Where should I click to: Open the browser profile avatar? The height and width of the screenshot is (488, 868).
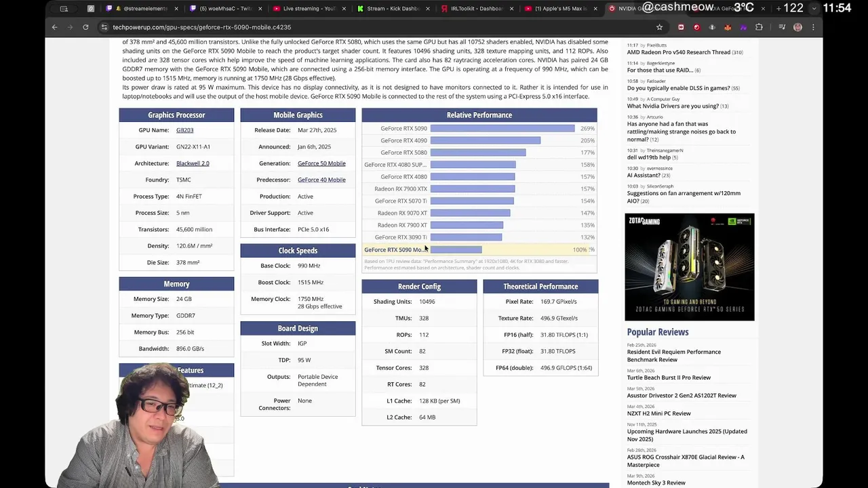(797, 27)
